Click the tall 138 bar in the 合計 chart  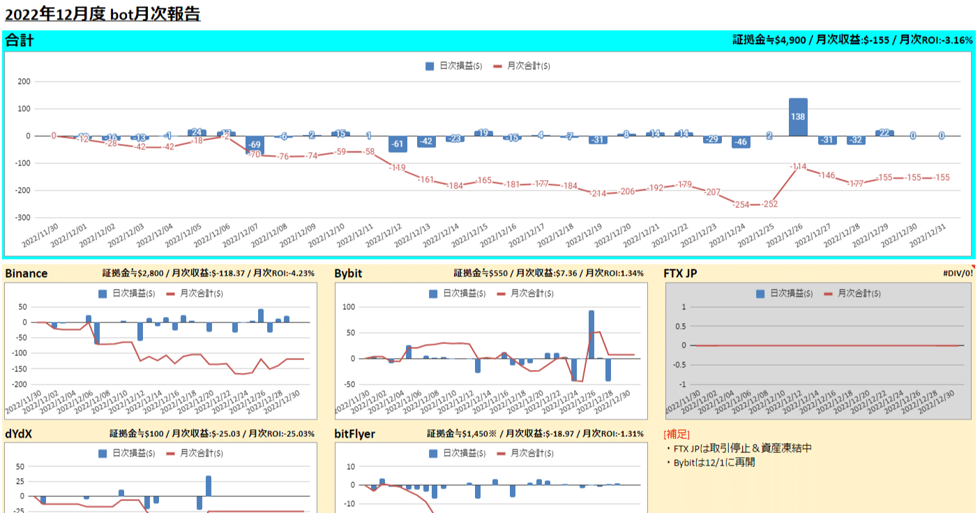click(x=798, y=117)
